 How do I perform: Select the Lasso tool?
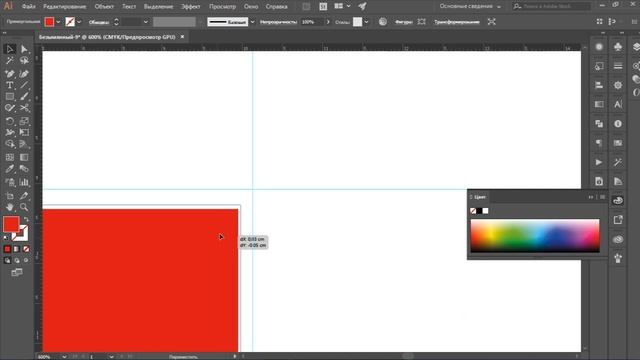[x=24, y=61]
